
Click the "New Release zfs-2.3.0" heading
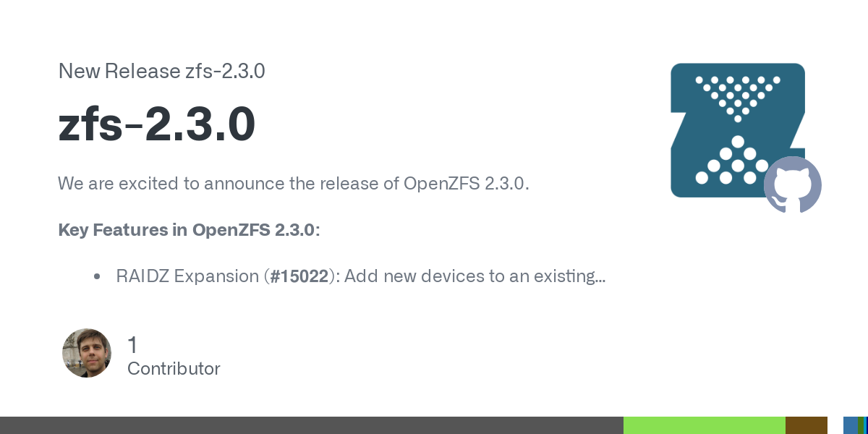tap(161, 71)
